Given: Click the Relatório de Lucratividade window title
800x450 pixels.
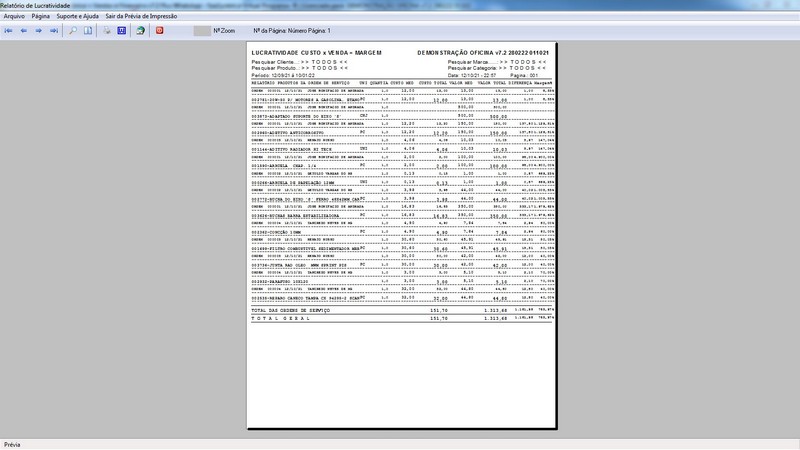Looking at the screenshot, I should (x=35, y=6).
